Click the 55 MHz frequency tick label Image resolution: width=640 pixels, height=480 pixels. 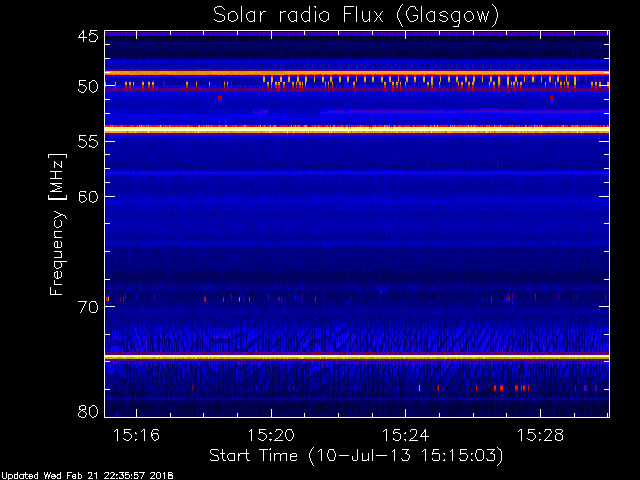click(87, 142)
